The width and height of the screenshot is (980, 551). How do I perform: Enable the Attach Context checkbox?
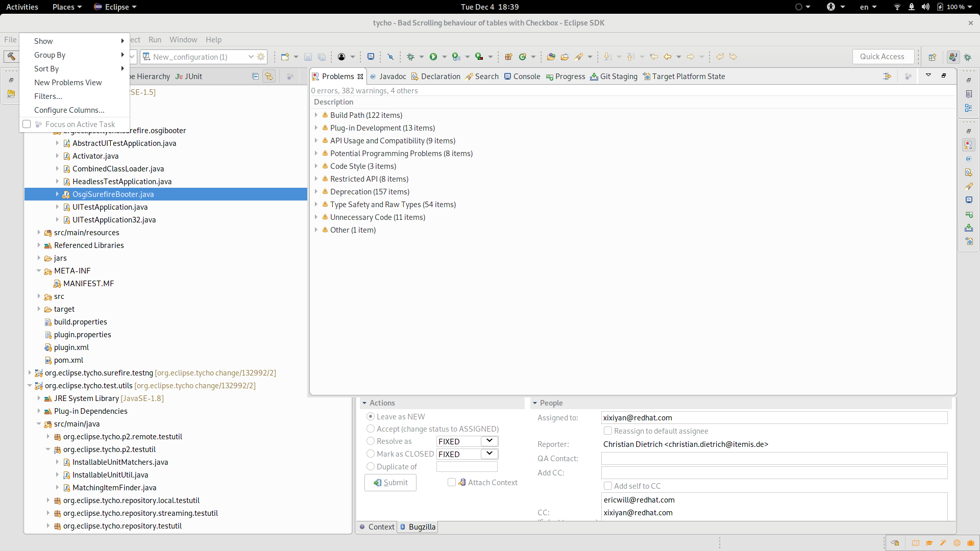[452, 483]
